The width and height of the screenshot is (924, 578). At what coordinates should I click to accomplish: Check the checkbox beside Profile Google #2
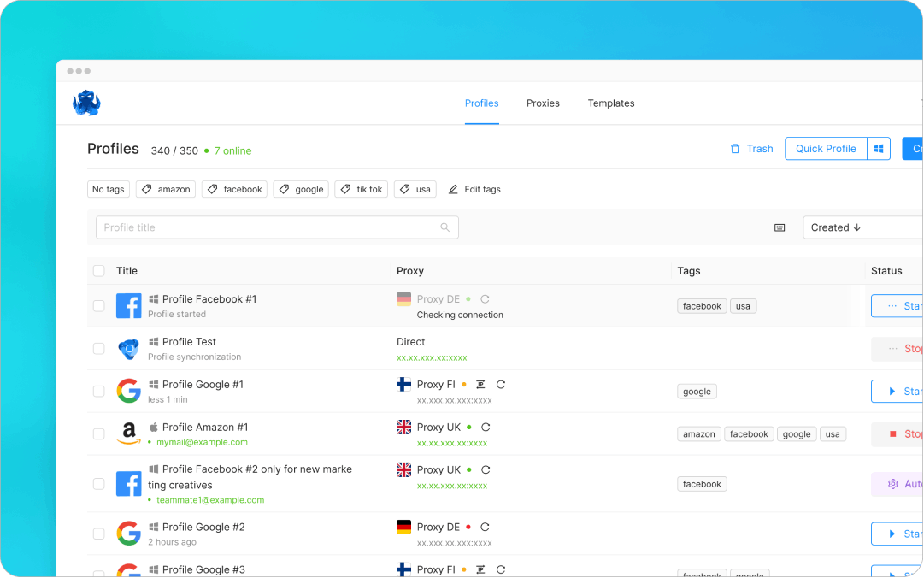[x=98, y=533]
